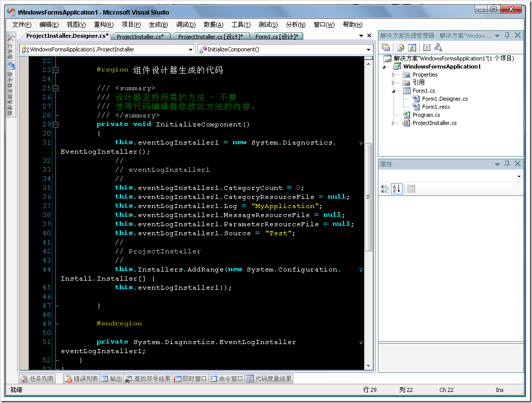Open the View Class Diagram icon
This screenshot has height=403, width=532.
[x=438, y=47]
